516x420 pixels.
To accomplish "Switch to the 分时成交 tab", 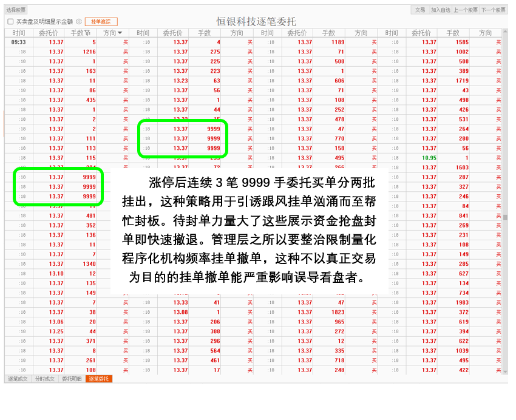I will coord(44,379).
